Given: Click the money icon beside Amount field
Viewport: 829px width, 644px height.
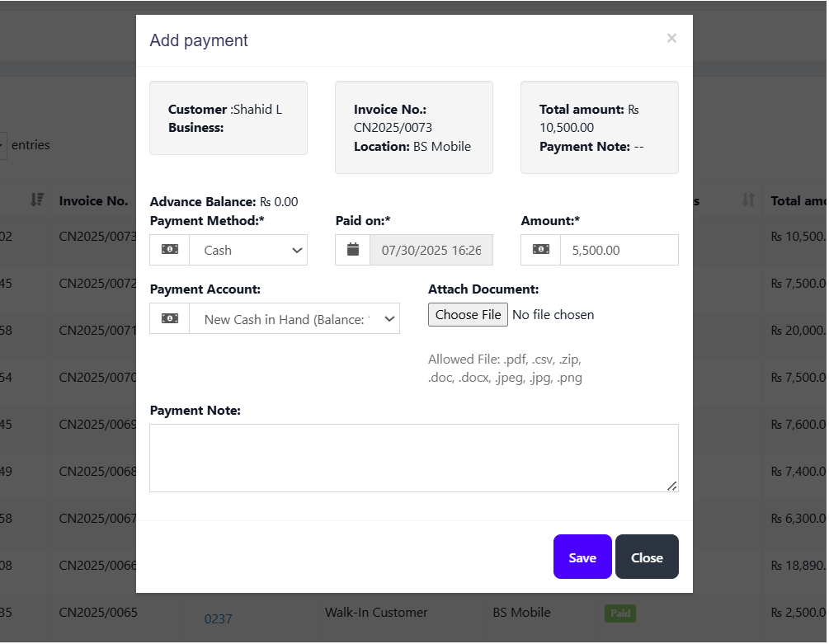Looking at the screenshot, I should click(x=541, y=250).
